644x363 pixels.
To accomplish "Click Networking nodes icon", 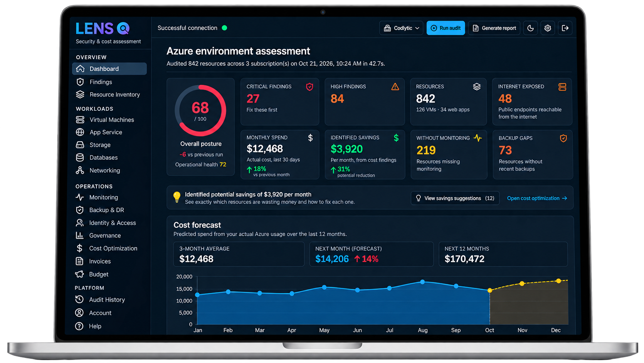I will tap(80, 170).
